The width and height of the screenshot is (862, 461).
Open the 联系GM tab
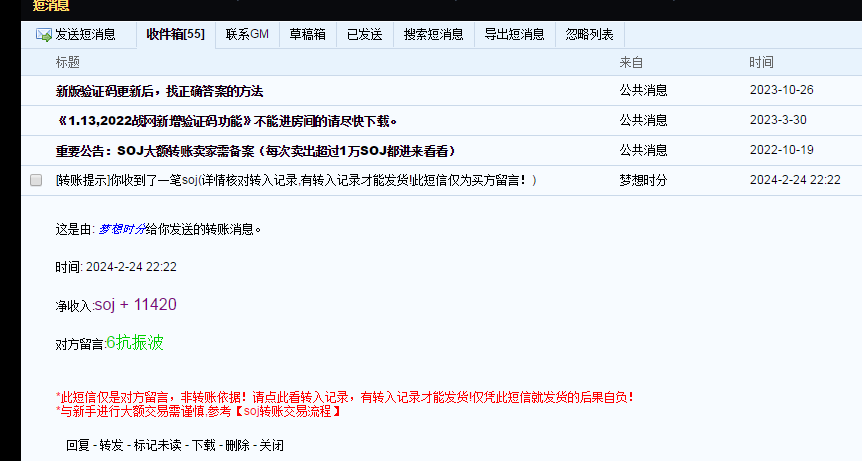(247, 35)
